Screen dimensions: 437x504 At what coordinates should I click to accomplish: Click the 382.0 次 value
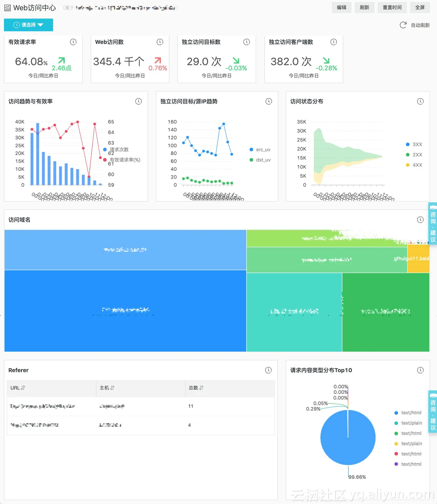[x=291, y=62]
